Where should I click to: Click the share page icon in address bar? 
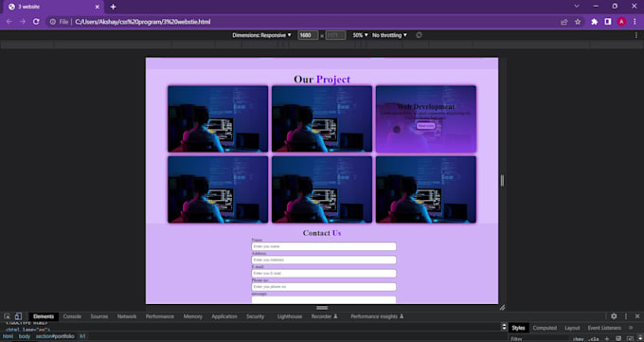tap(564, 22)
